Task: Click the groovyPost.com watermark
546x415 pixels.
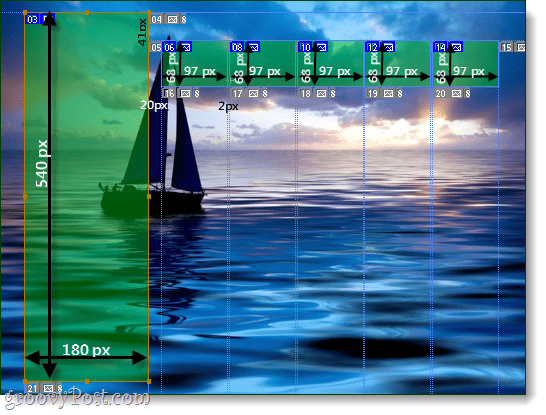Action: pyautogui.click(x=77, y=398)
